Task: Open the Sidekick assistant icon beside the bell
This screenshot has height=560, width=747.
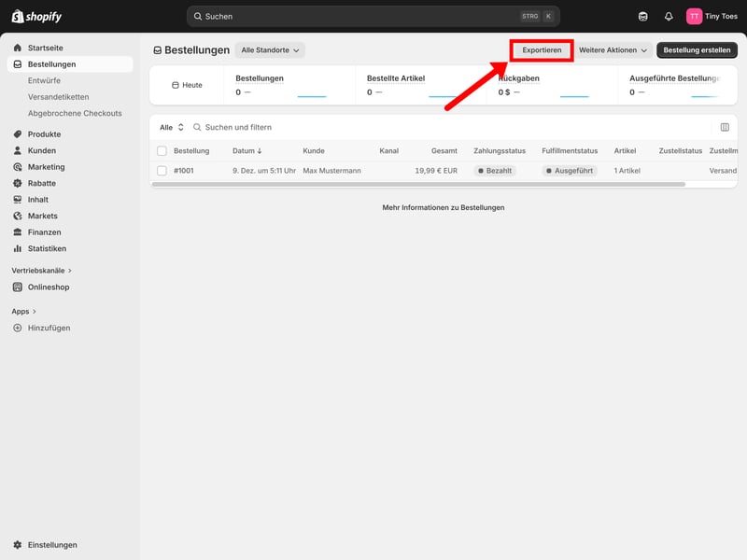Action: [642, 16]
